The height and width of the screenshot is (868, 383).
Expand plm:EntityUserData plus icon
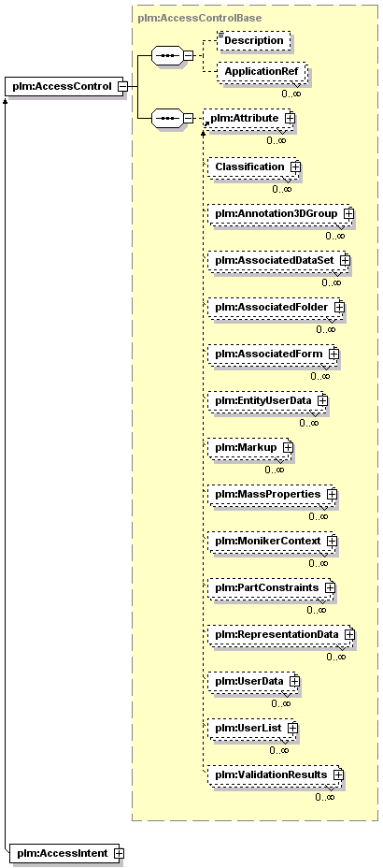(322, 399)
